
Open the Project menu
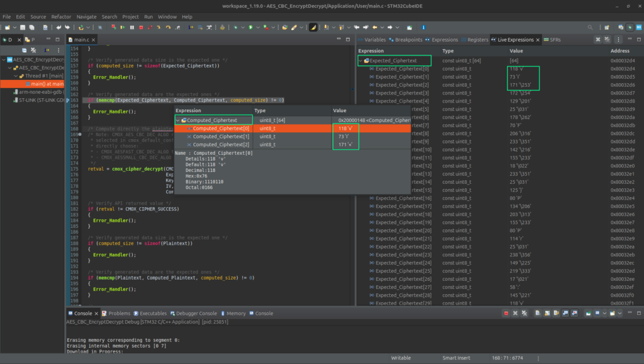click(x=131, y=16)
